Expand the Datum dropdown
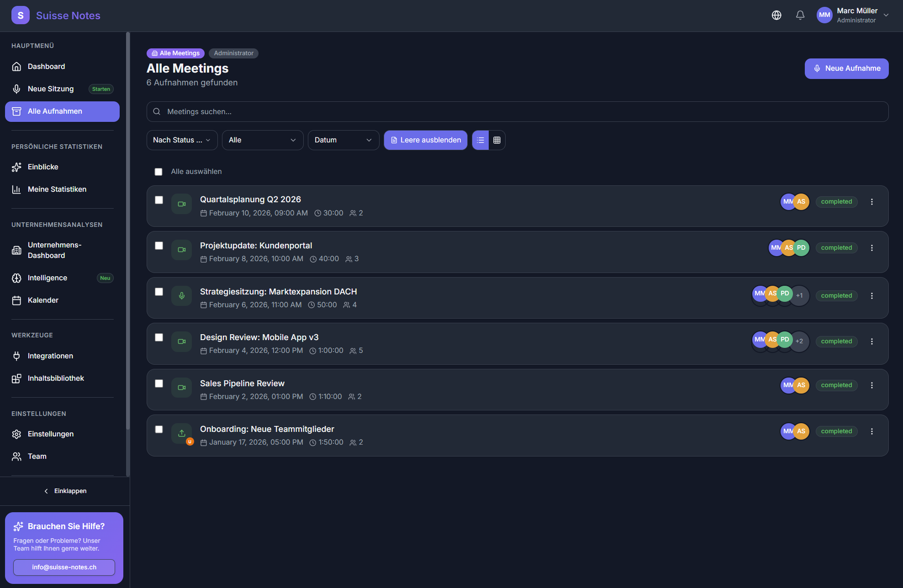903x588 pixels. click(x=343, y=140)
